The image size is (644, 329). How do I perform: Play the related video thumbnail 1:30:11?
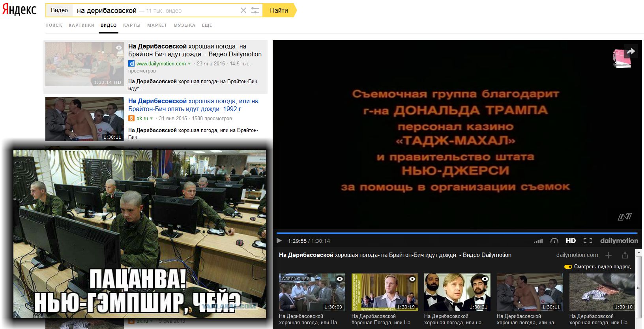(530, 292)
